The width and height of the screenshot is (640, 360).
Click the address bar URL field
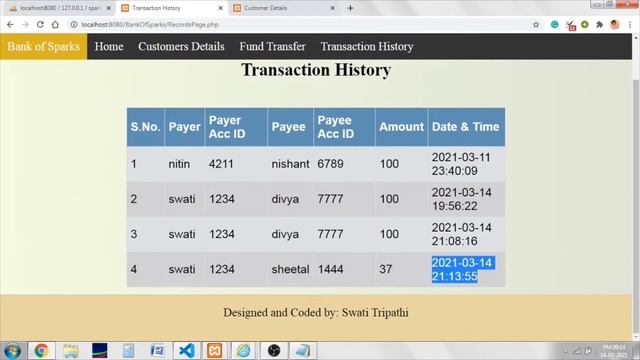(302, 25)
